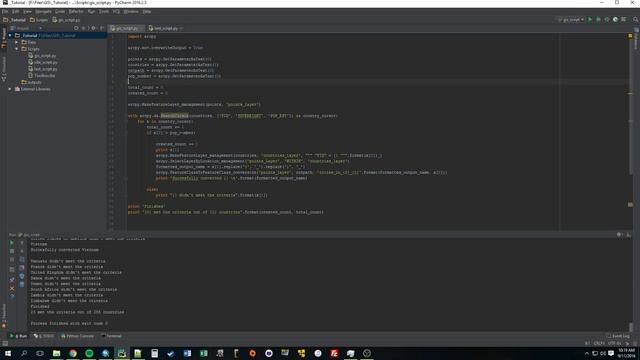
Task: Click tool windows quick-access icon at bottom-left
Action: click(4, 343)
